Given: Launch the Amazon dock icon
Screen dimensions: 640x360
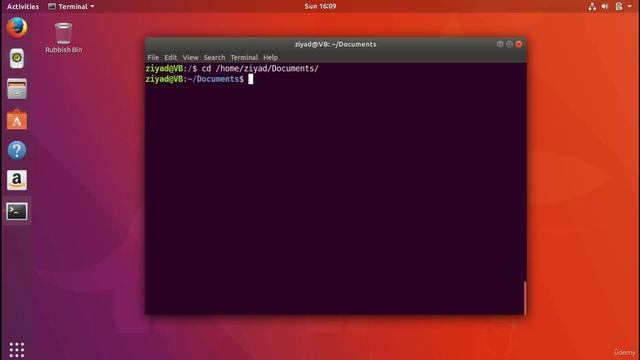Looking at the screenshot, I should [x=17, y=180].
